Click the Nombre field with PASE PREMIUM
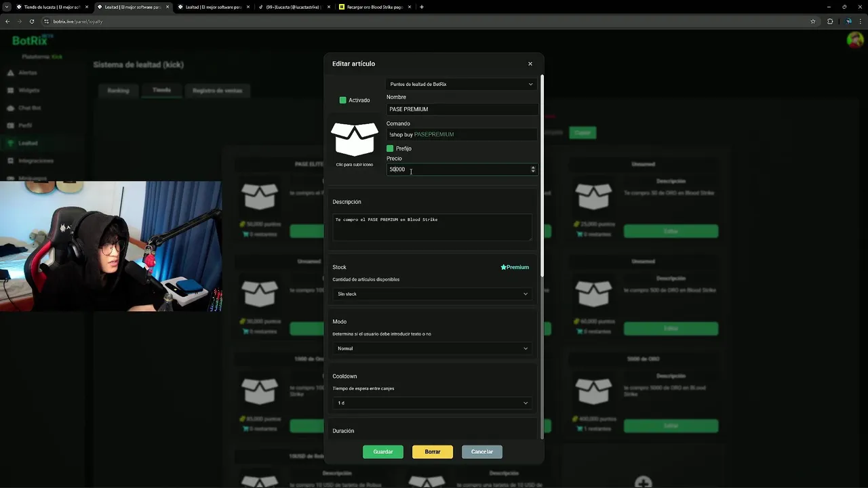This screenshot has width=868, height=488. 462,109
